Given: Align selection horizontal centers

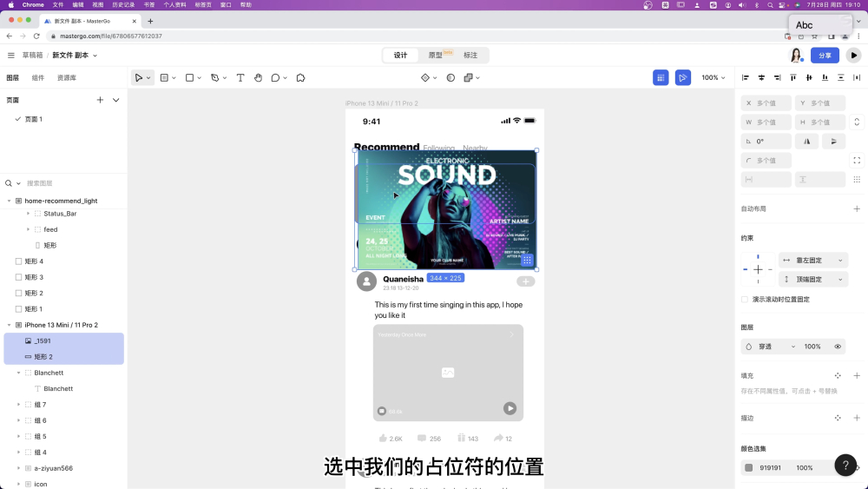Looking at the screenshot, I should click(x=761, y=77).
